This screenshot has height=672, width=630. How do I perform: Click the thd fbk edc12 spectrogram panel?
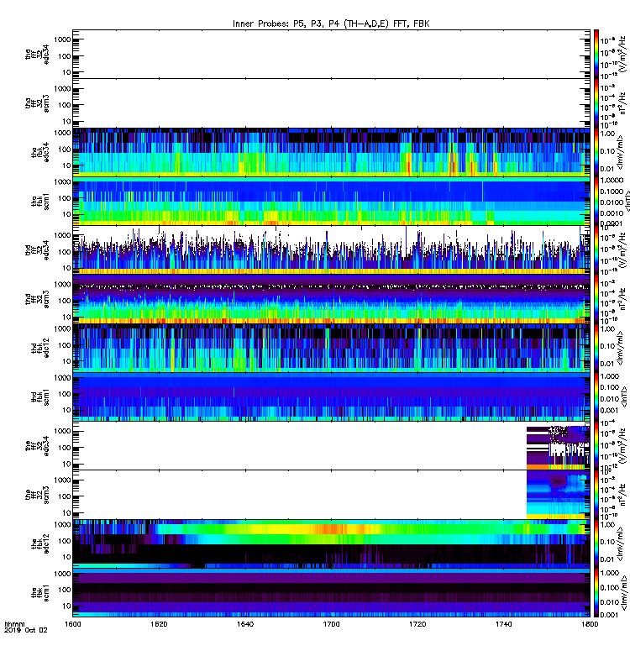331,348
